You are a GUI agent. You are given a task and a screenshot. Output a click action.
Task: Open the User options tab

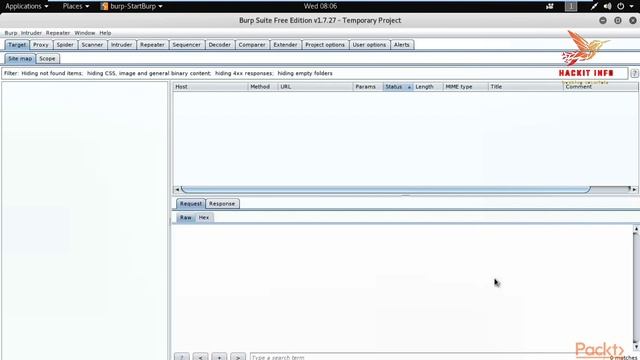(x=369, y=44)
